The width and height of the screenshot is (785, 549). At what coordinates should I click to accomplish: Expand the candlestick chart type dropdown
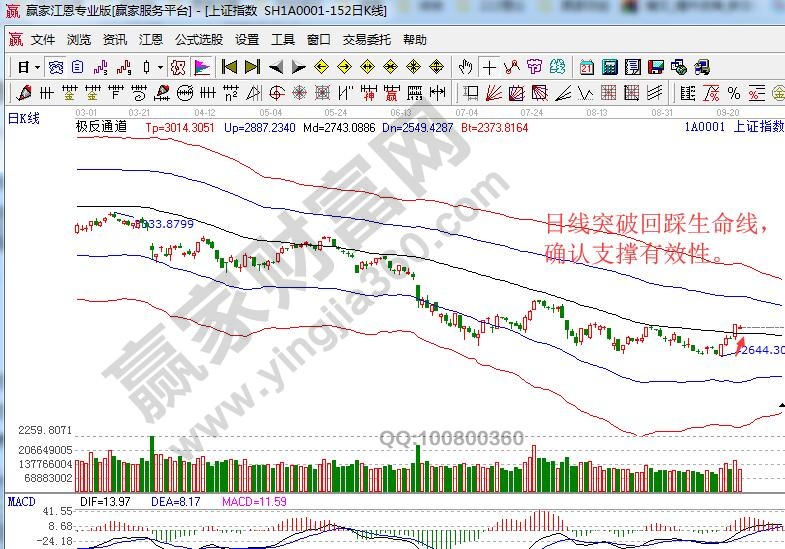(161, 68)
